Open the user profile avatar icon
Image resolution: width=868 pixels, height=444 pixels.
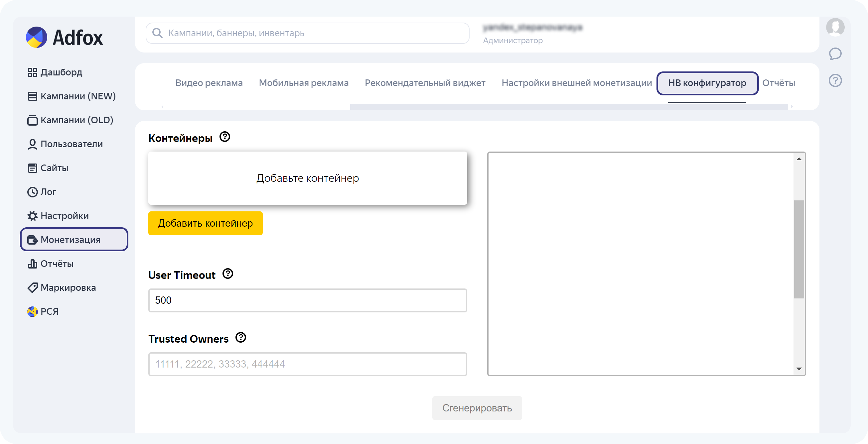(x=835, y=27)
